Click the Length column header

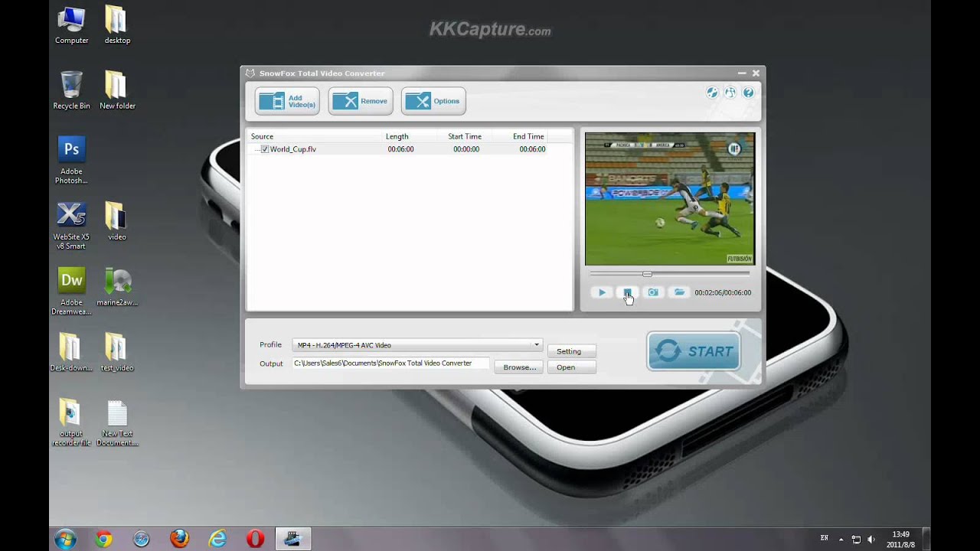(414, 136)
